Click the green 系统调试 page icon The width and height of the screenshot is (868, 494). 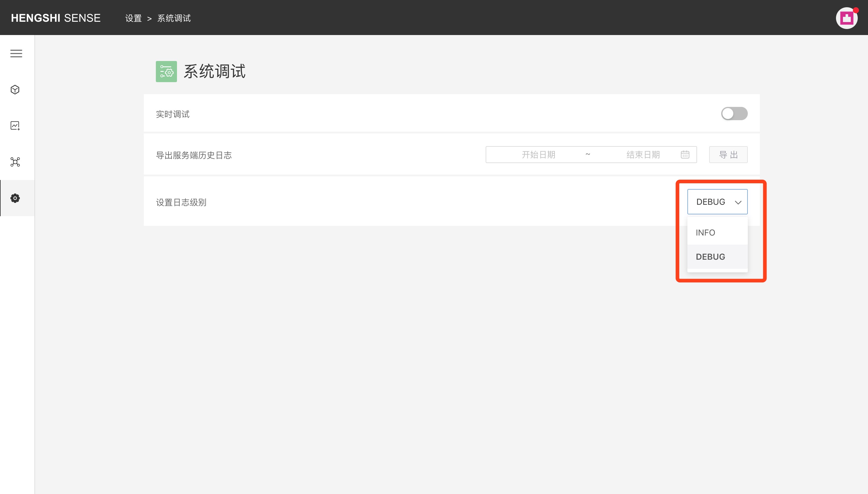166,72
